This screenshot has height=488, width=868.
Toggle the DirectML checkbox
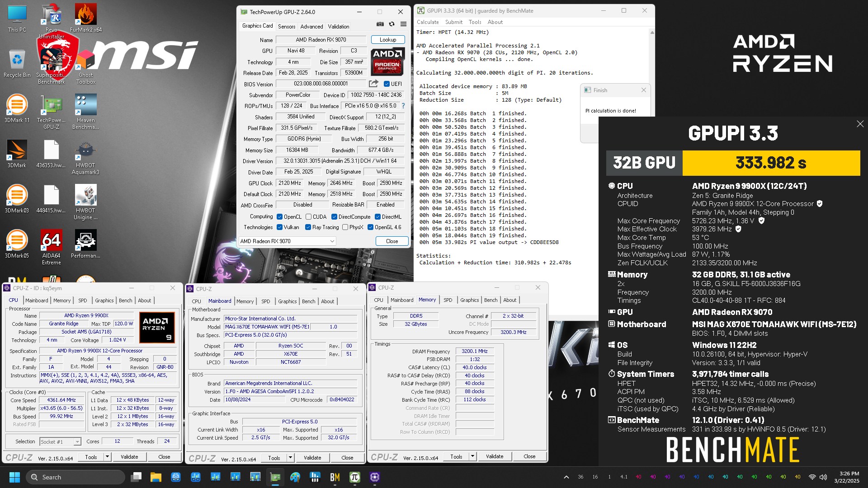[x=377, y=217]
